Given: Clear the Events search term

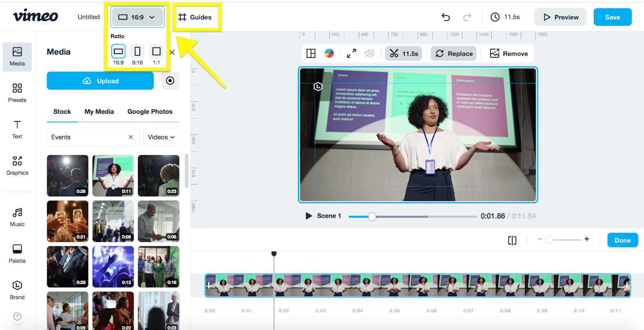Looking at the screenshot, I should [x=131, y=137].
